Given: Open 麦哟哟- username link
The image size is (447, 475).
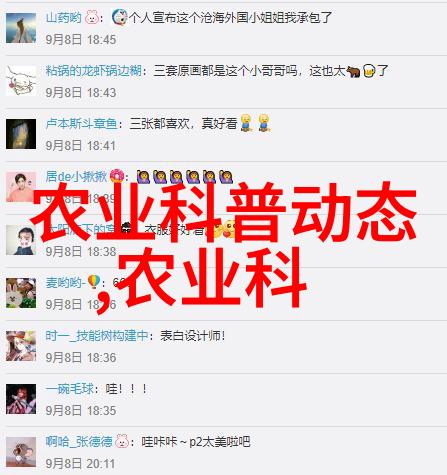Looking at the screenshot, I should pyautogui.click(x=65, y=283).
